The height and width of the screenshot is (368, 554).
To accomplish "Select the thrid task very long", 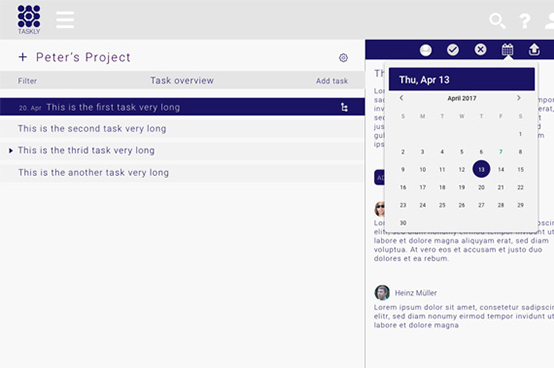I will (182, 150).
